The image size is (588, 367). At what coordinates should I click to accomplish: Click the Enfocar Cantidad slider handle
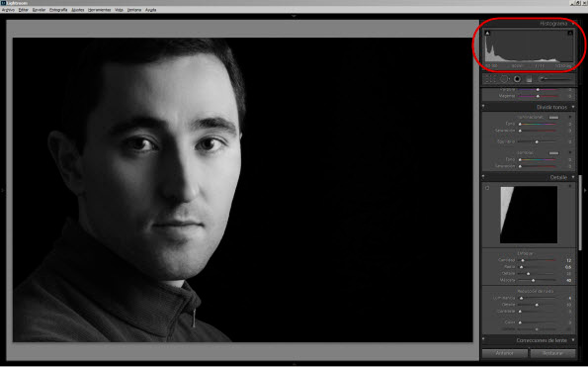(x=523, y=260)
